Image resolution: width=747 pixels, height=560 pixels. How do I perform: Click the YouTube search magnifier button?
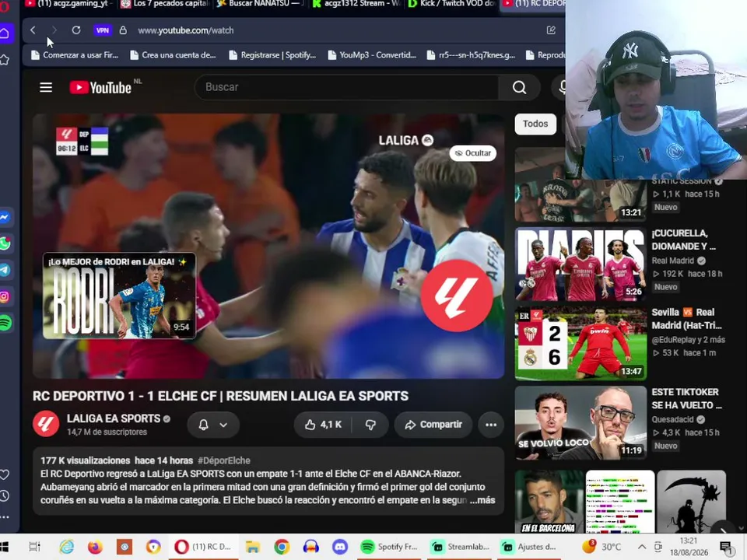pos(519,87)
